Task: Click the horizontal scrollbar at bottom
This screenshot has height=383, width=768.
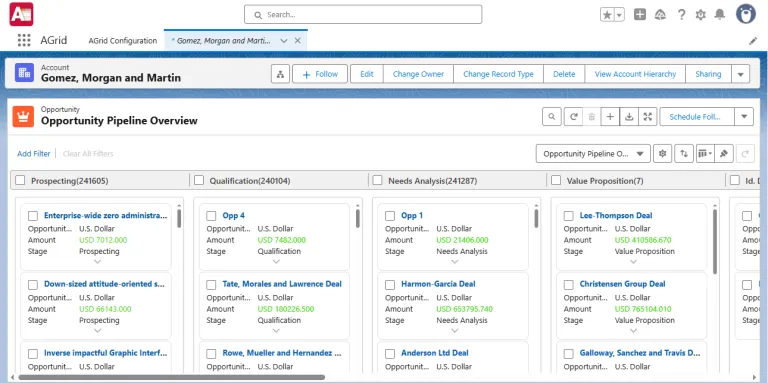Action: point(171,377)
